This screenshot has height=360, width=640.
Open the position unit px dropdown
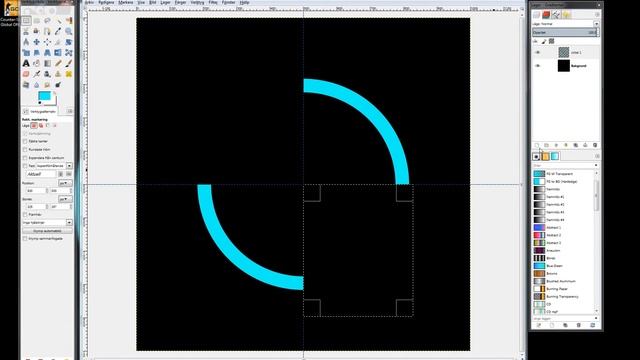[x=65, y=183]
